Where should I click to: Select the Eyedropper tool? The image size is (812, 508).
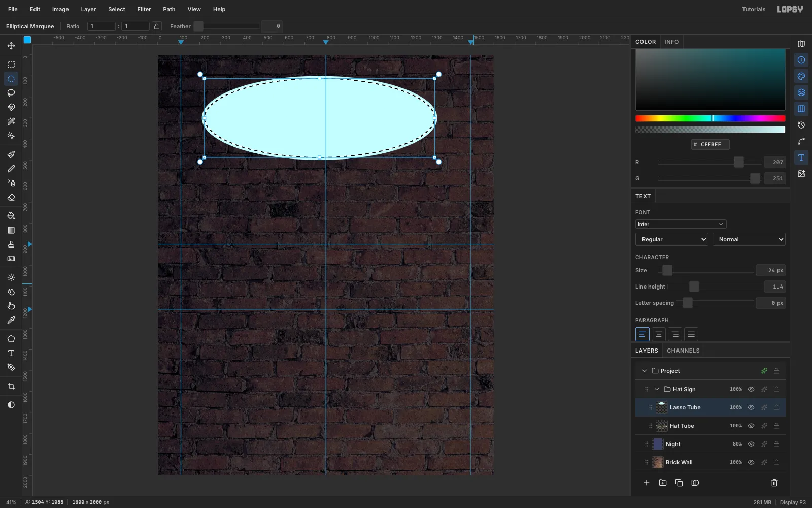[11, 320]
